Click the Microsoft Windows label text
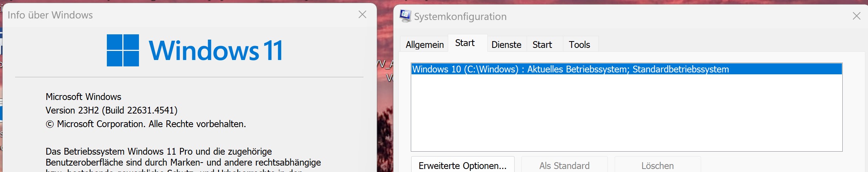Screen dimensions: 868x172 83,97
